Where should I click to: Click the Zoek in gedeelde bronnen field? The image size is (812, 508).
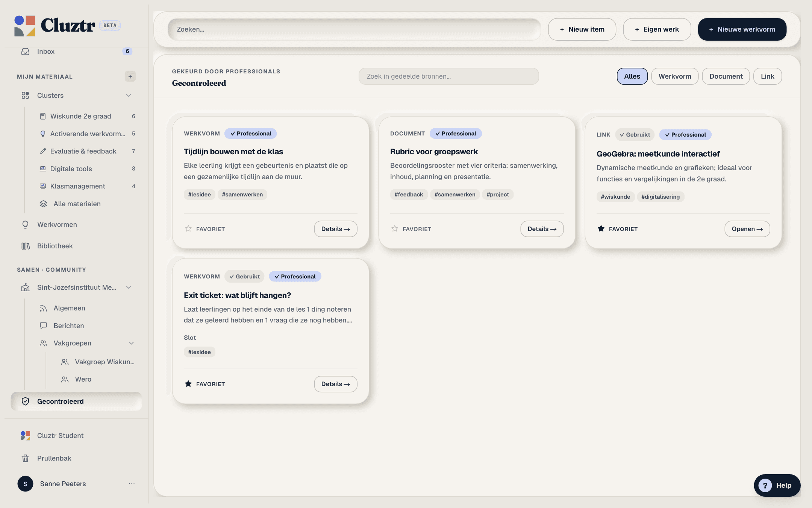tap(448, 76)
